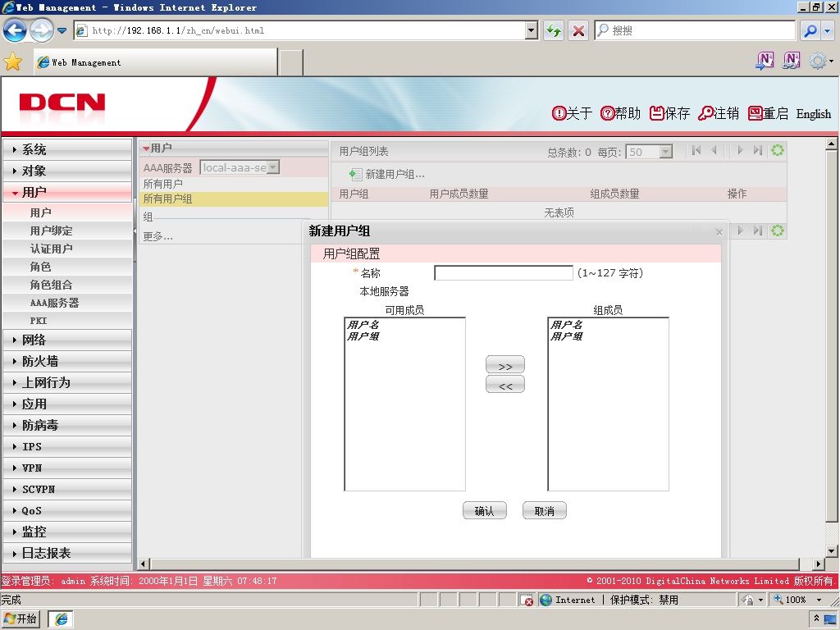Click lower last-page icon beside dialog
Viewport: 840px width, 630px height.
pyautogui.click(x=757, y=231)
